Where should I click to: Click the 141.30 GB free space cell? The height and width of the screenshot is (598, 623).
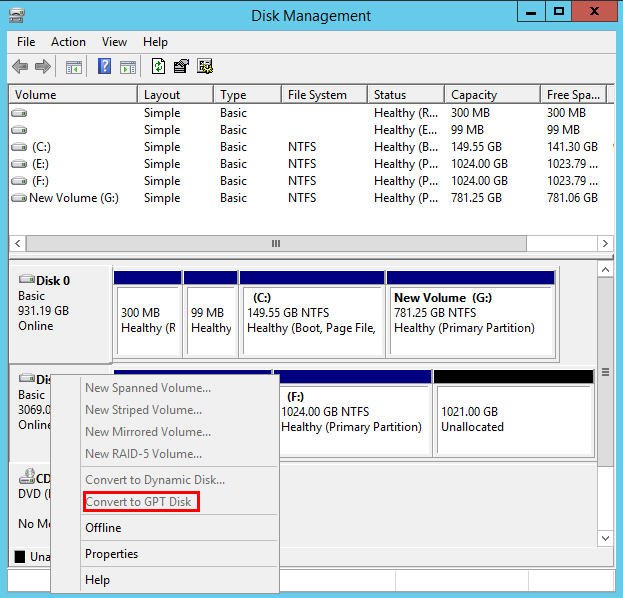coord(572,147)
